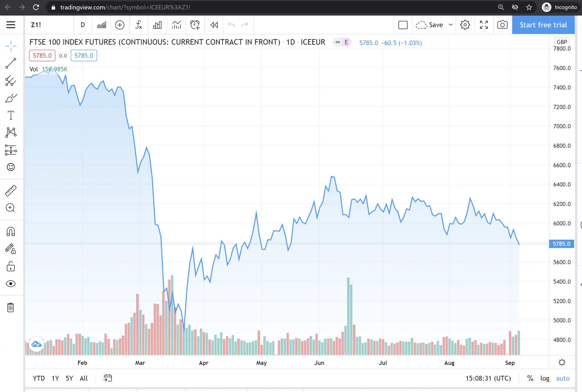Select the 1Y date range
Viewport: 582px width, 392px height.
tap(55, 378)
